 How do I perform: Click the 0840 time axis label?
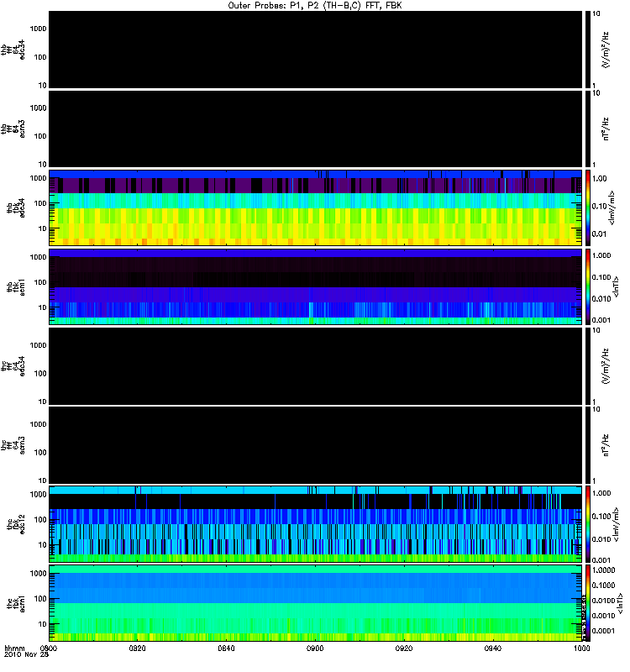coord(226,648)
